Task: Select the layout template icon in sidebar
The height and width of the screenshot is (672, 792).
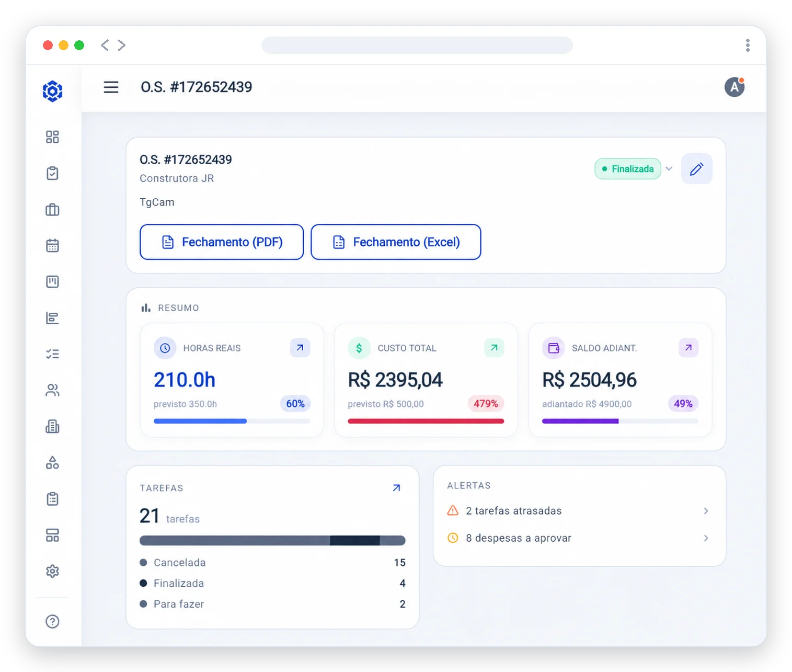Action: coord(52,535)
